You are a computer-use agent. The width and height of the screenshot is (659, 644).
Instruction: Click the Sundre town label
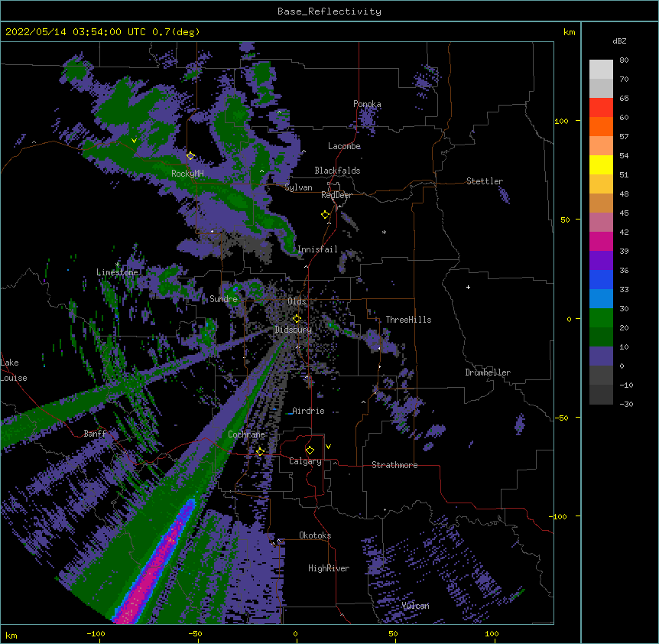tap(223, 299)
